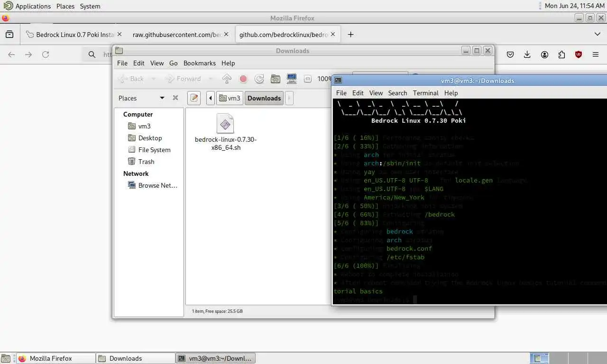Open Firefox Extensions puzzle icon

tap(561, 55)
